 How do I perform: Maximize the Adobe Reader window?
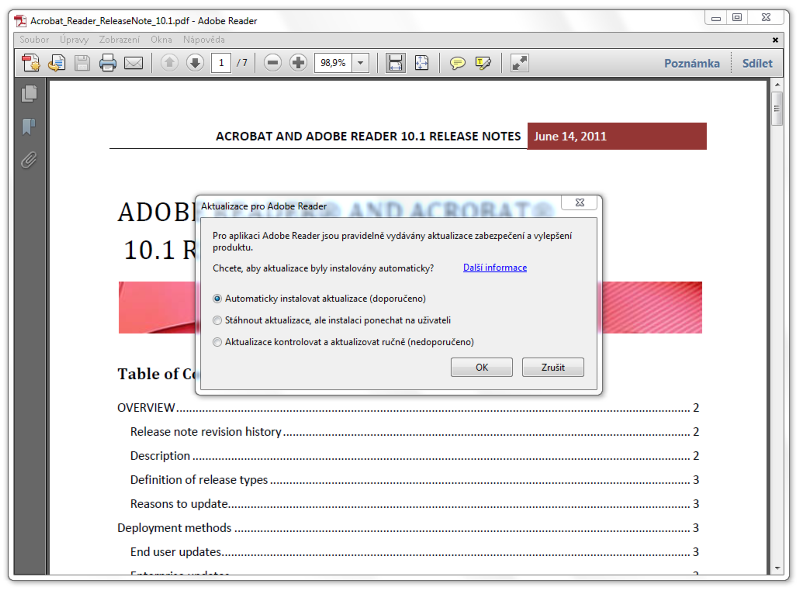pyautogui.click(x=737, y=18)
